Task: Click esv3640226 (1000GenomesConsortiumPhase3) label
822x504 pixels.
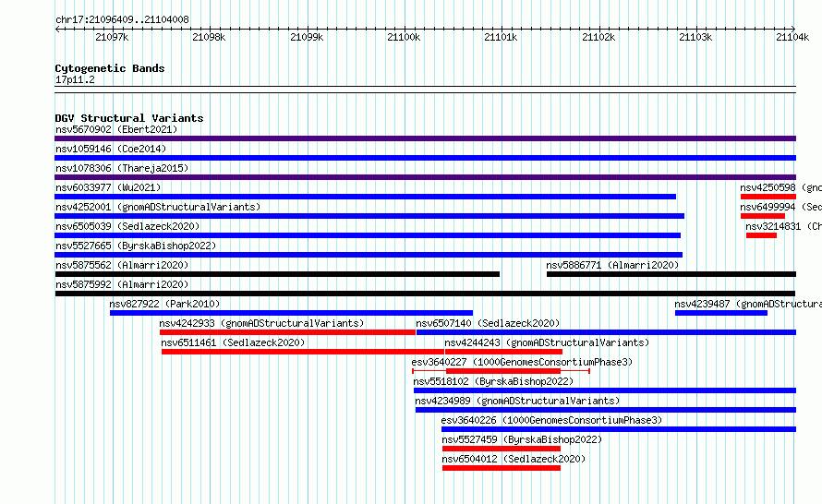Action: pyautogui.click(x=551, y=420)
